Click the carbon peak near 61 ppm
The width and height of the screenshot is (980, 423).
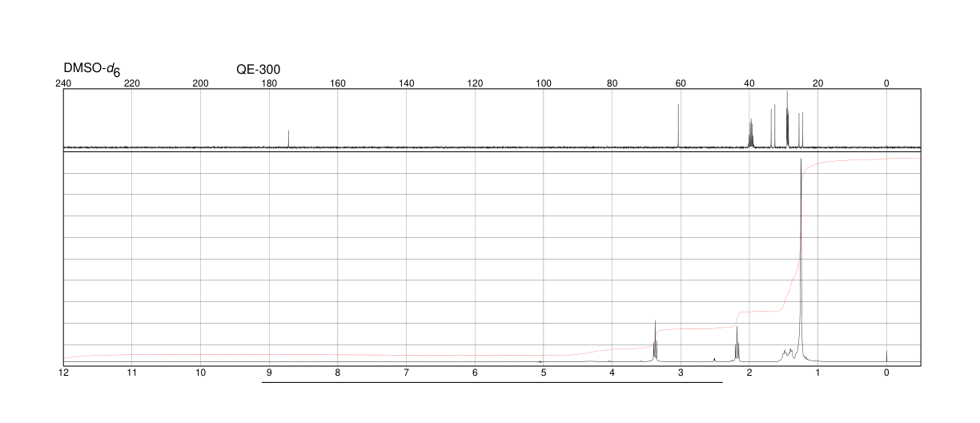[x=678, y=126]
